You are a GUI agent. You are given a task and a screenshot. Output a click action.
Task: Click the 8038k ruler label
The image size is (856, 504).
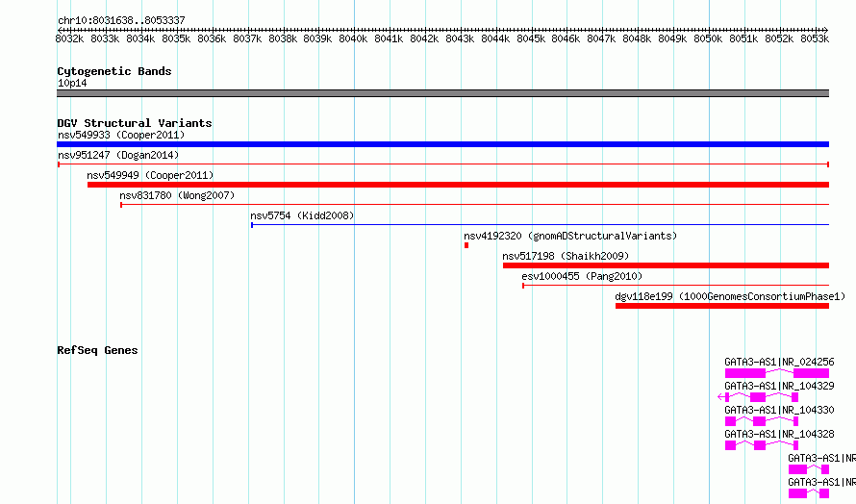(282, 38)
